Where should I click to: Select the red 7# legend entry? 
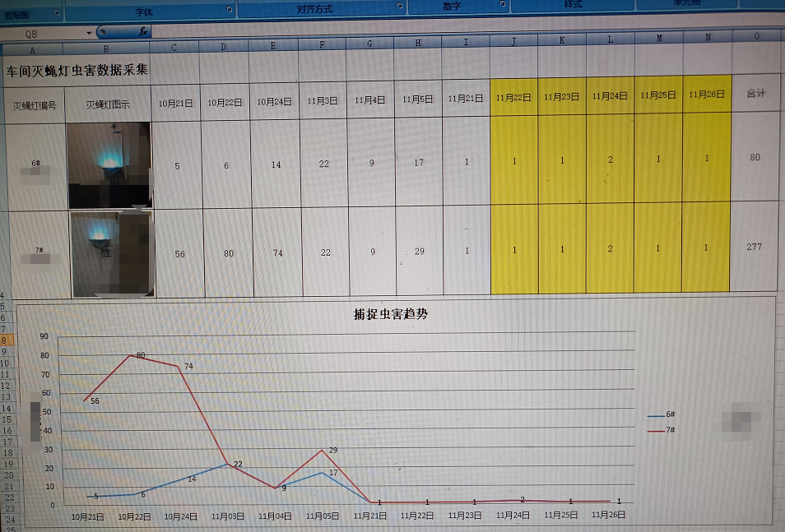pos(662,430)
